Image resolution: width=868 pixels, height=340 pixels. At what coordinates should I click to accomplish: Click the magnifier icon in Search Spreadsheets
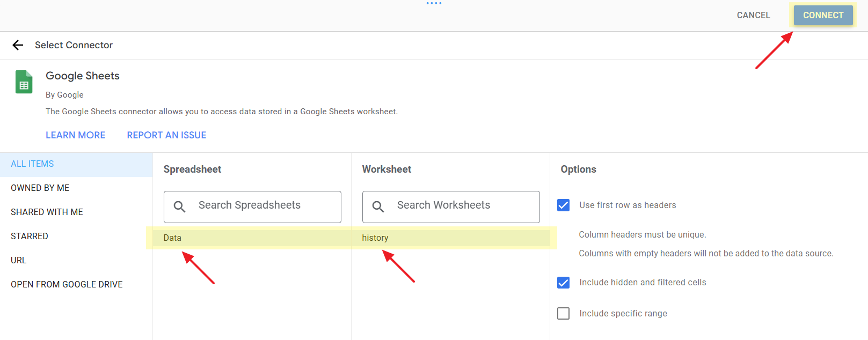(179, 206)
